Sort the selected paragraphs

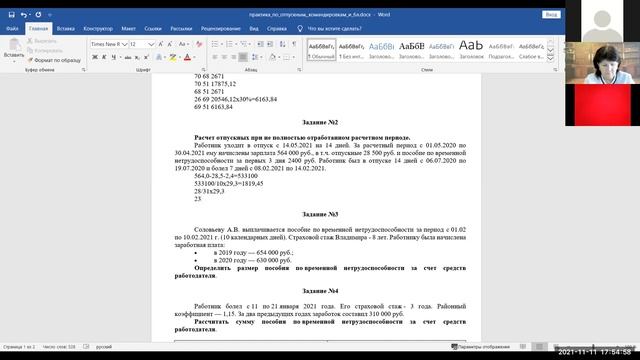[282, 44]
